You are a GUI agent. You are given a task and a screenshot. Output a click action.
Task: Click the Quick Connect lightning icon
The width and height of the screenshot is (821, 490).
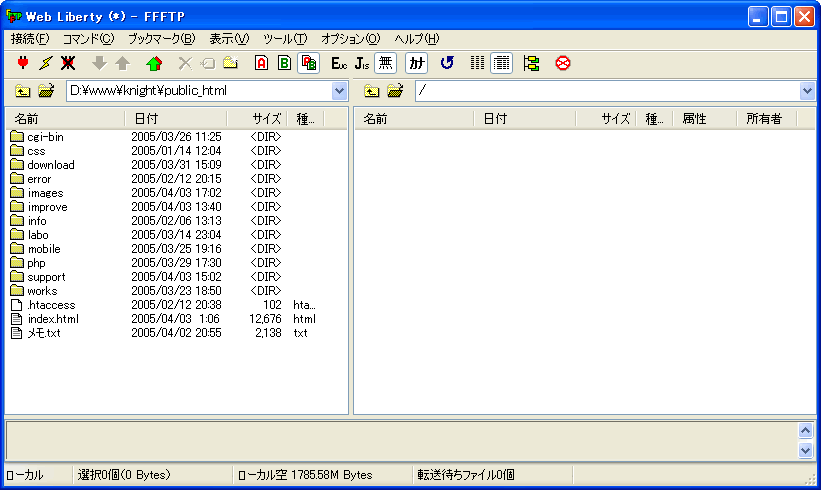[x=45, y=63]
